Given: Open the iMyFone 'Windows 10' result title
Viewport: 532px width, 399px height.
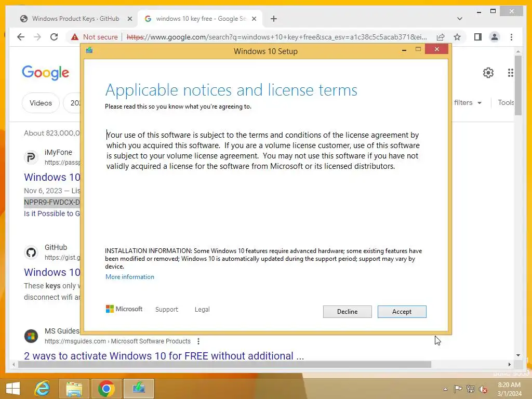Looking at the screenshot, I should (52, 177).
